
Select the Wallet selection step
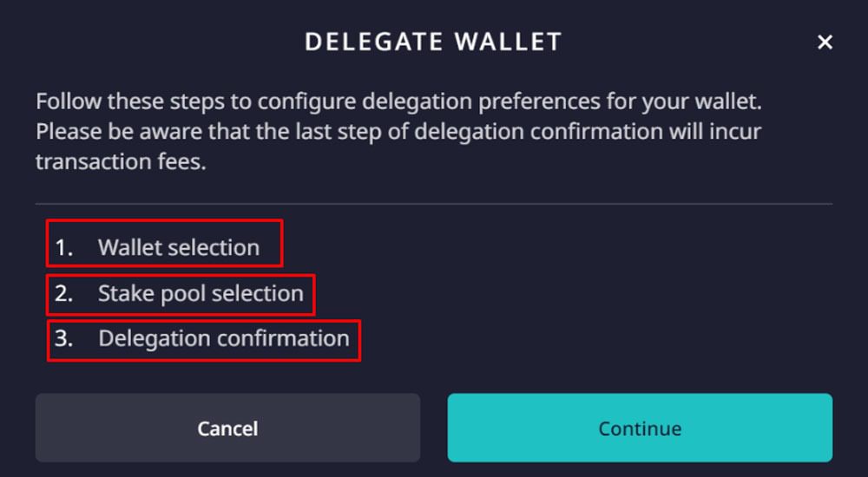pyautogui.click(x=178, y=247)
